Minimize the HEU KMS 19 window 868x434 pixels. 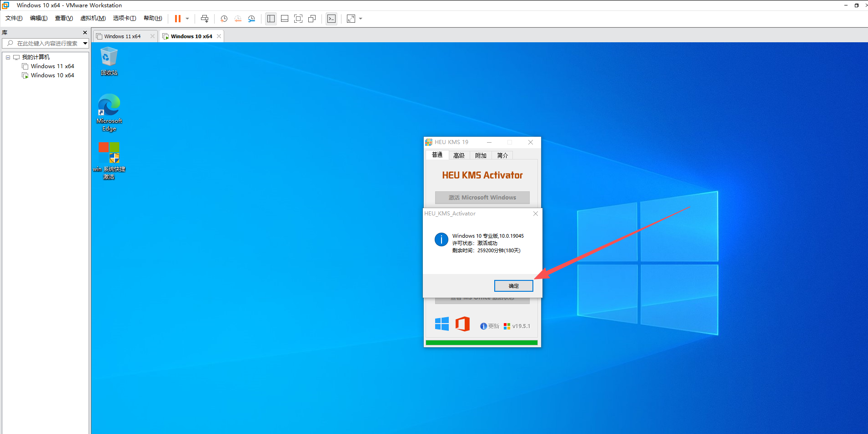(x=489, y=142)
